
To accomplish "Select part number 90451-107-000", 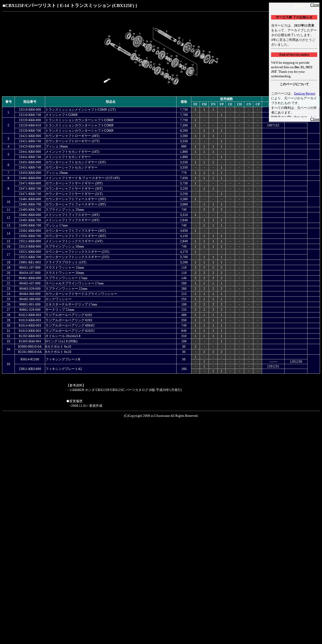I will [30, 268].
